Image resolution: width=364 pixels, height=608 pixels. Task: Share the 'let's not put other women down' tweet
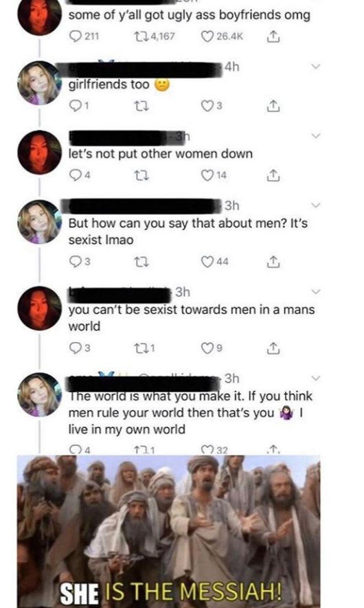tap(273, 175)
